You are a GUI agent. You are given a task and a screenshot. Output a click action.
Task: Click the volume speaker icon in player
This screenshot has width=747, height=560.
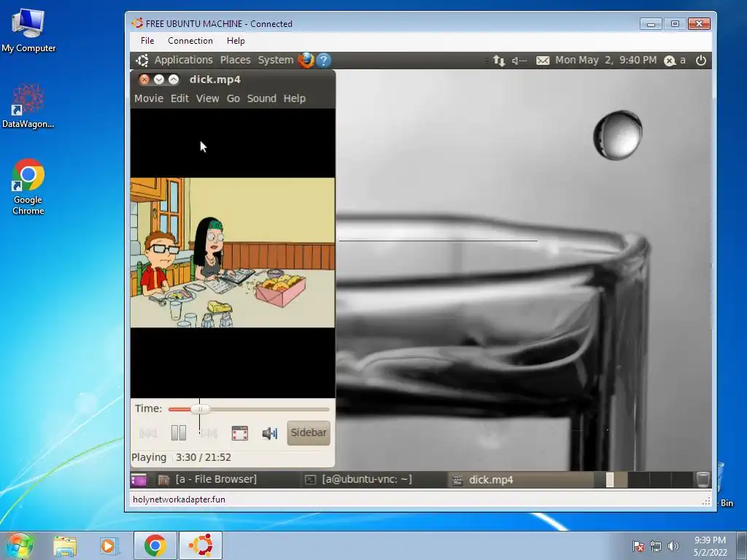(270, 433)
